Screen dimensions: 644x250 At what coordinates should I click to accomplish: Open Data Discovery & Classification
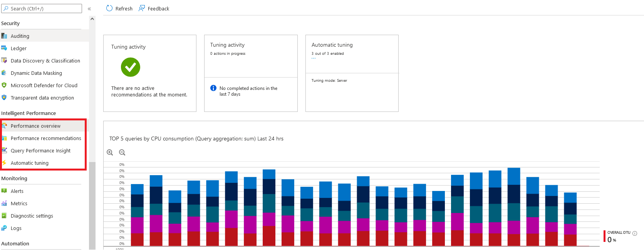pos(44,61)
